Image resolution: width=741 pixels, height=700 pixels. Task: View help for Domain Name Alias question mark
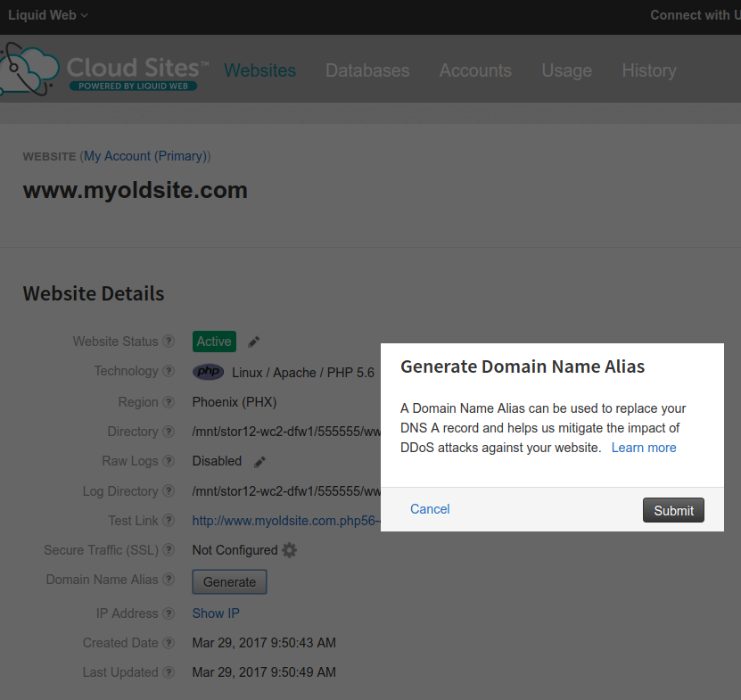169,580
